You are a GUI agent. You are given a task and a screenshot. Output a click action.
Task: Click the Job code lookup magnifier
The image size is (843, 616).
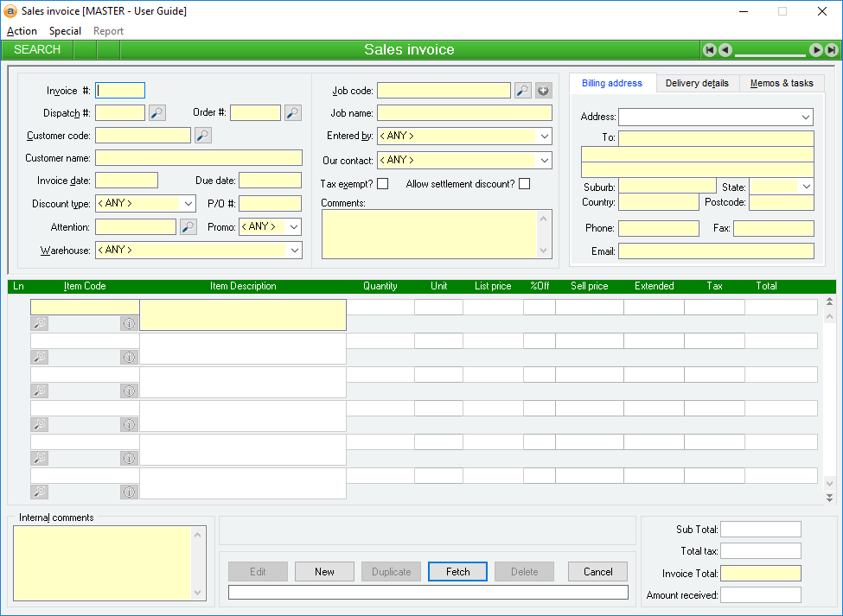tap(522, 90)
